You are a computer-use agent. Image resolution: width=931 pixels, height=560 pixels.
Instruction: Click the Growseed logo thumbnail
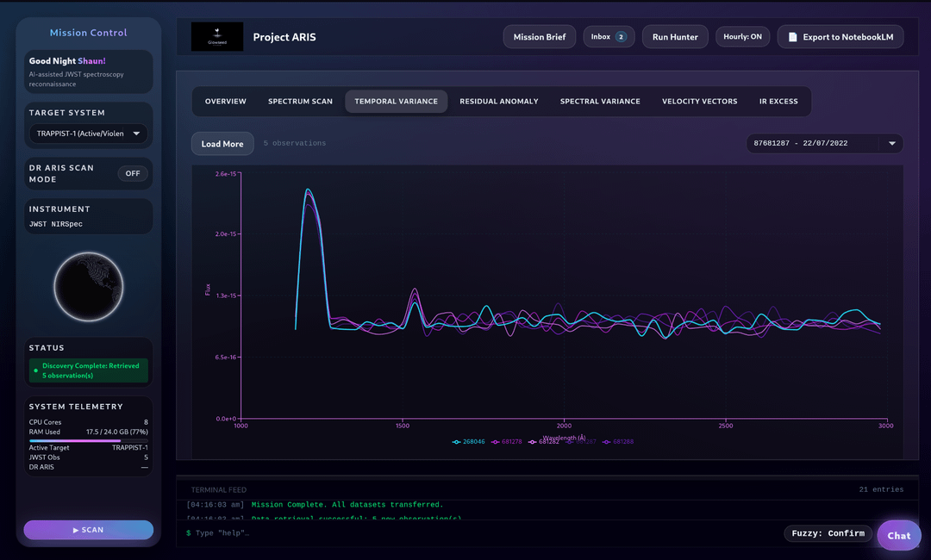click(x=216, y=36)
